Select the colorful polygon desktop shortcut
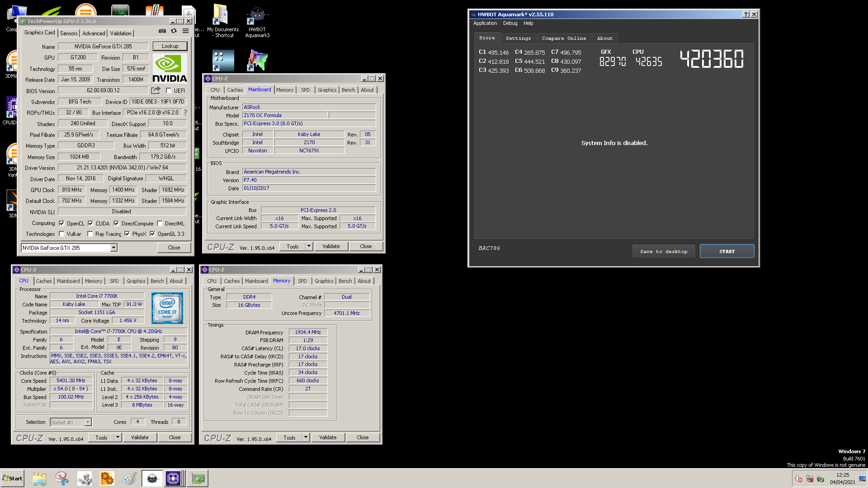This screenshot has height=488, width=868. coord(257,61)
